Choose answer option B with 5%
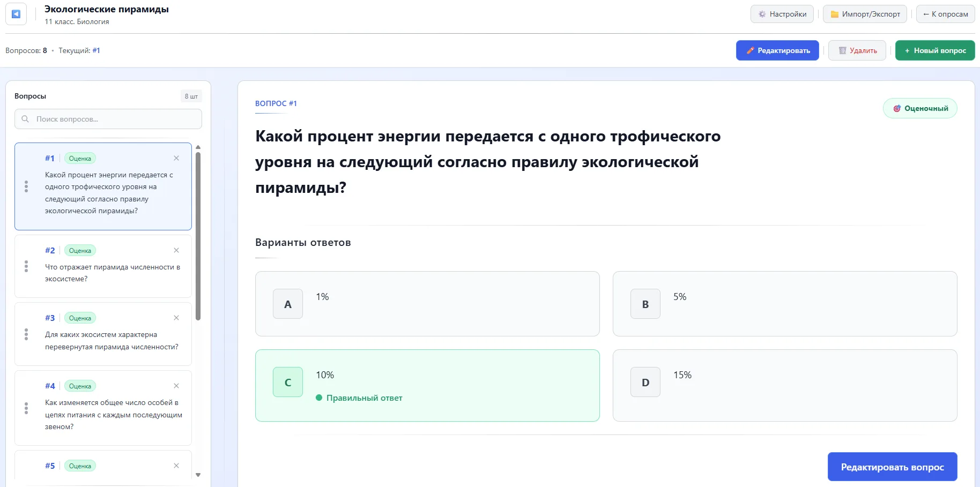 tap(784, 304)
